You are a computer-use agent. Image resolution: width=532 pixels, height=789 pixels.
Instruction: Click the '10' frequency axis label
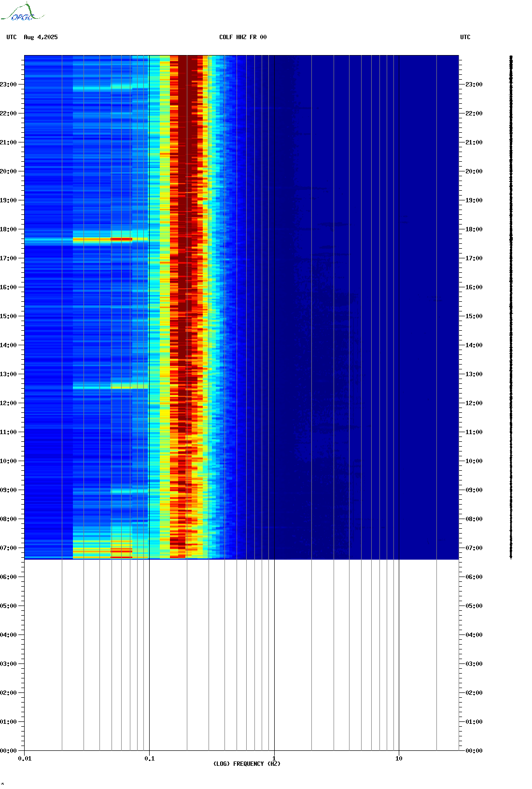(x=399, y=759)
